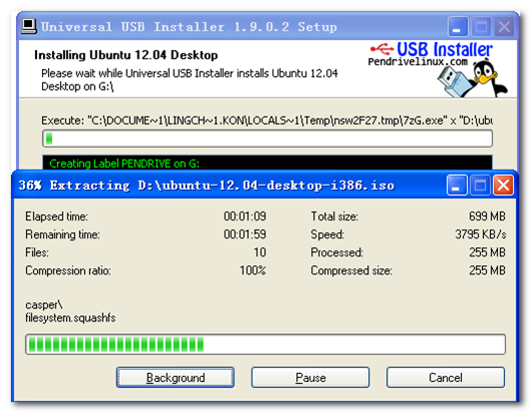Screen dimensions: 532x414
Task: Select the 'Creating Label PENDRIVE on G:' log line
Action: (x=124, y=164)
